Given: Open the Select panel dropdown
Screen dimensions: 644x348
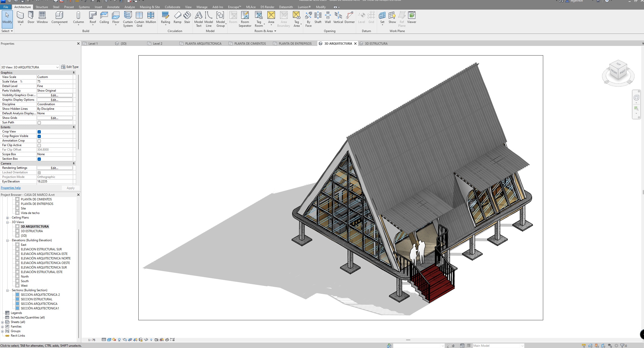Looking at the screenshot, I should click(7, 31).
